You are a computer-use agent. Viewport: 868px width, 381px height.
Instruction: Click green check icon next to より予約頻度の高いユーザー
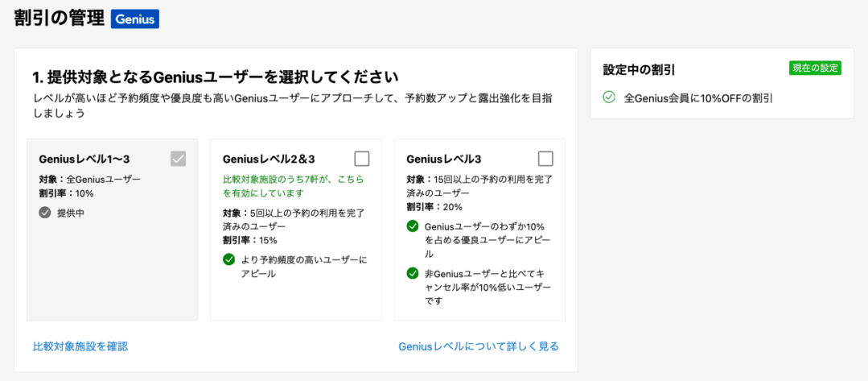tap(229, 259)
